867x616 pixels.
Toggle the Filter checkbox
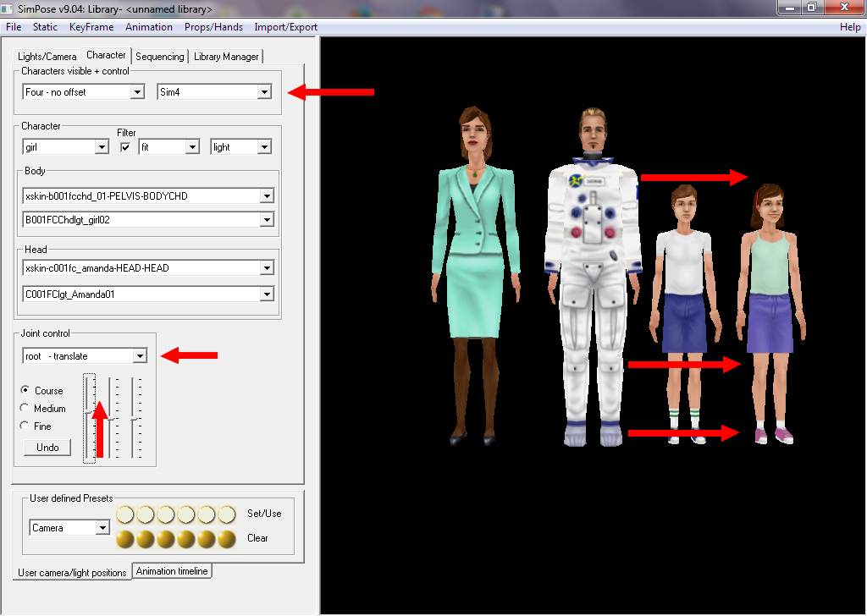tap(125, 147)
